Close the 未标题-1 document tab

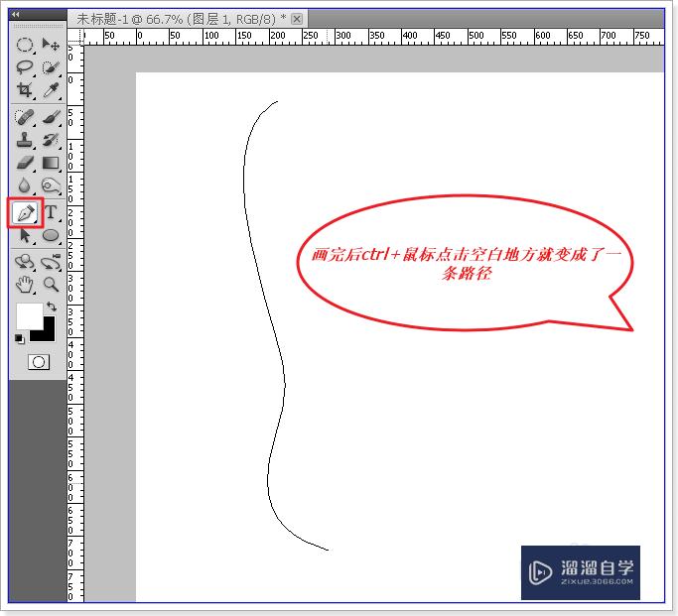(x=297, y=19)
